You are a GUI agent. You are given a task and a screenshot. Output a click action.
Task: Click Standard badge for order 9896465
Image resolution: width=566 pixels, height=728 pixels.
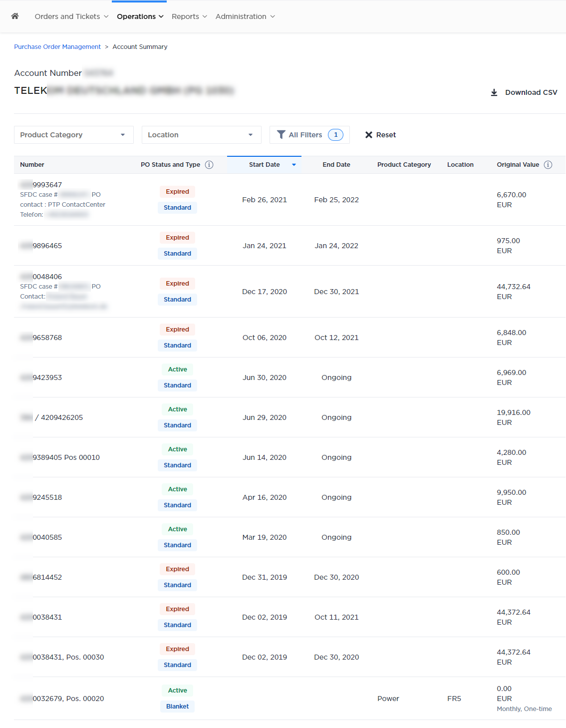click(x=178, y=254)
